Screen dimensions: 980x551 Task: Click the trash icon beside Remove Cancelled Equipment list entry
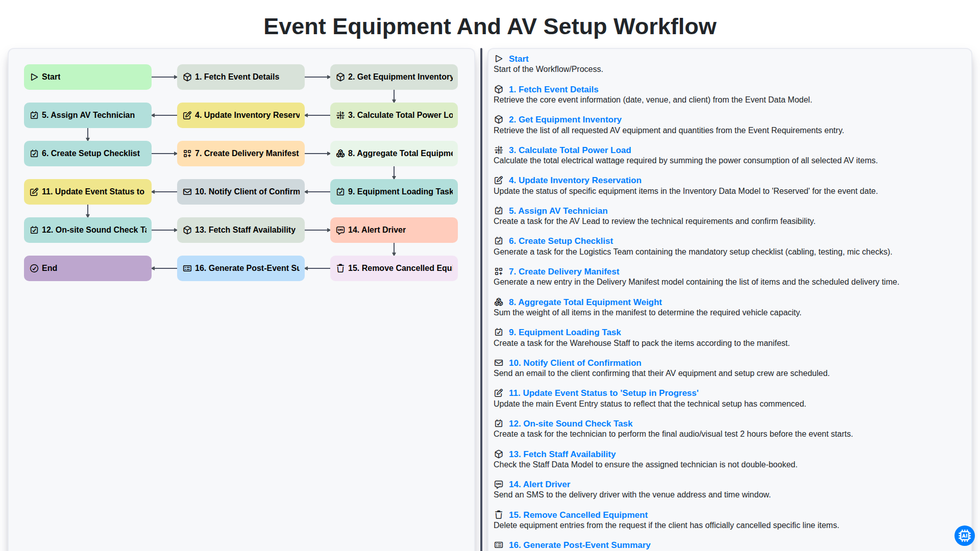point(499,515)
